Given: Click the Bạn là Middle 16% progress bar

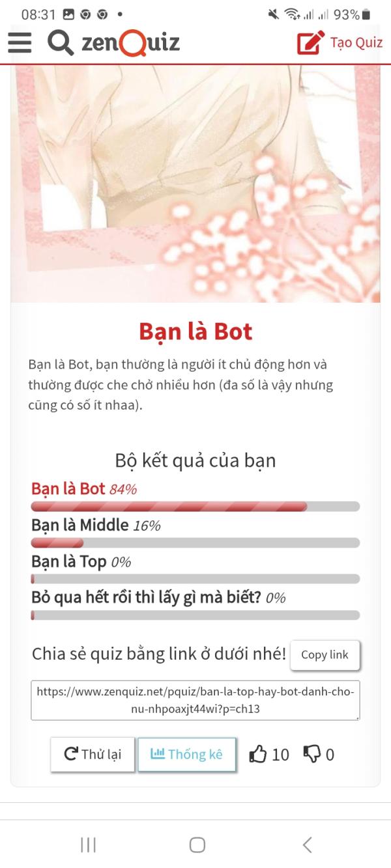Looking at the screenshot, I should click(195, 542).
